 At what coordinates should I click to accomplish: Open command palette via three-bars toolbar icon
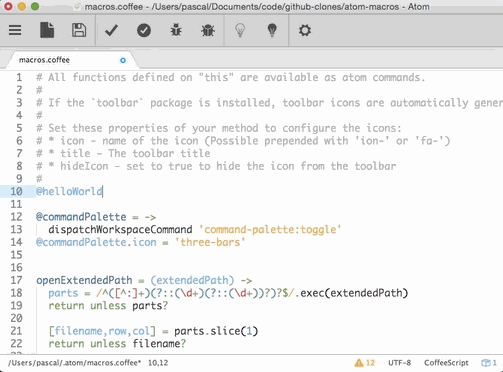tap(15, 30)
